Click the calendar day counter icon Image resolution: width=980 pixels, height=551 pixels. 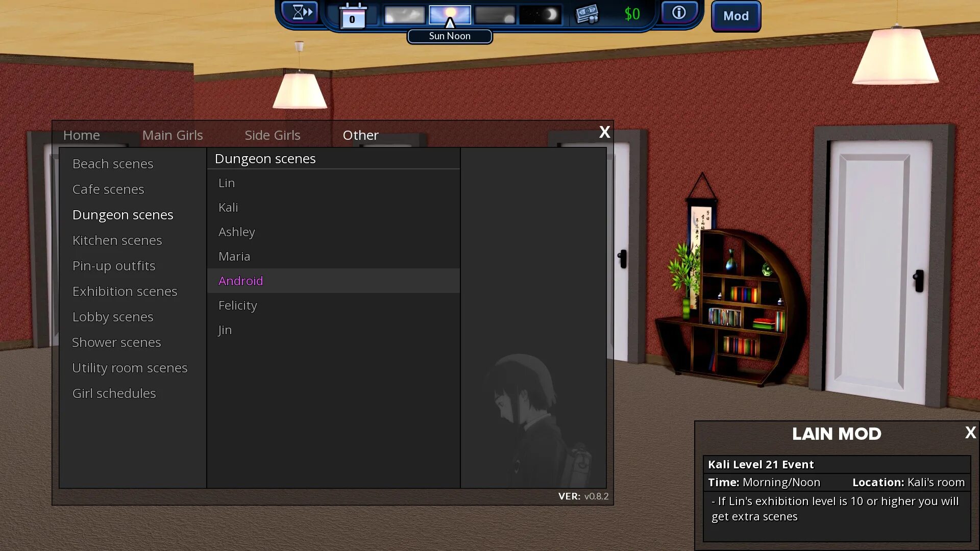coord(353,16)
